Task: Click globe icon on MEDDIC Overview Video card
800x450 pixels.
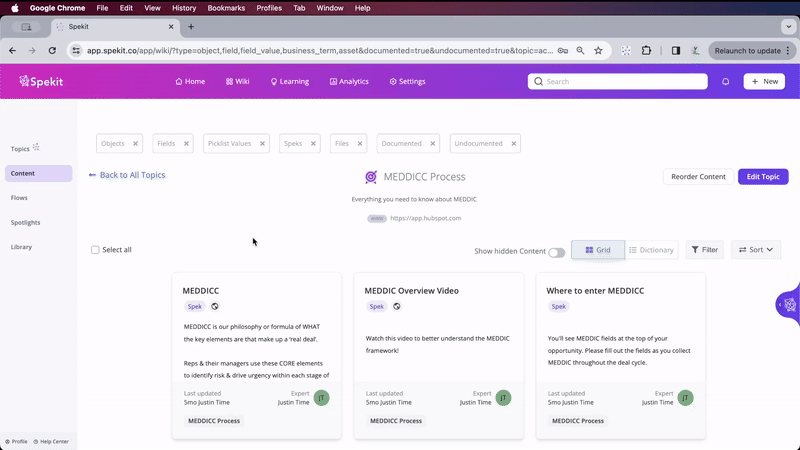Action: (x=396, y=307)
